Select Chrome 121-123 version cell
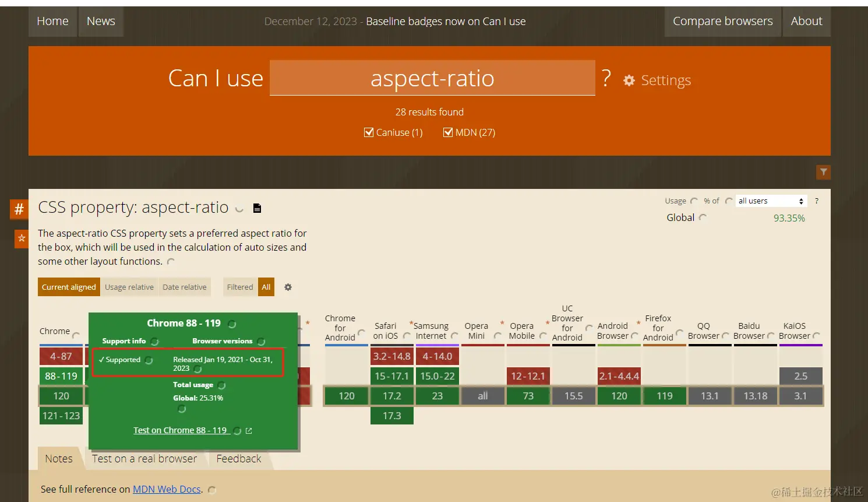 pyautogui.click(x=61, y=416)
